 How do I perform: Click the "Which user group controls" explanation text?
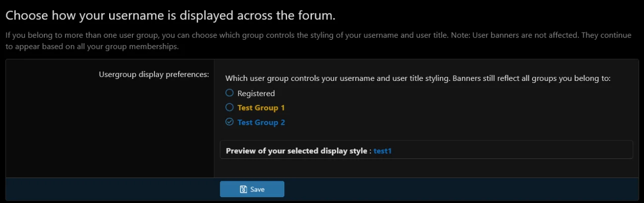click(x=418, y=78)
